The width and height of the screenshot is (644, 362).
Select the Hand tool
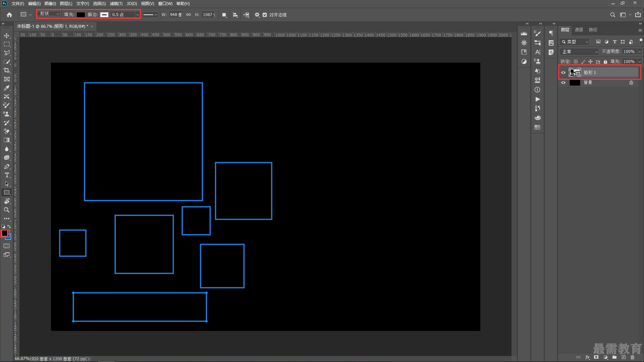click(7, 201)
